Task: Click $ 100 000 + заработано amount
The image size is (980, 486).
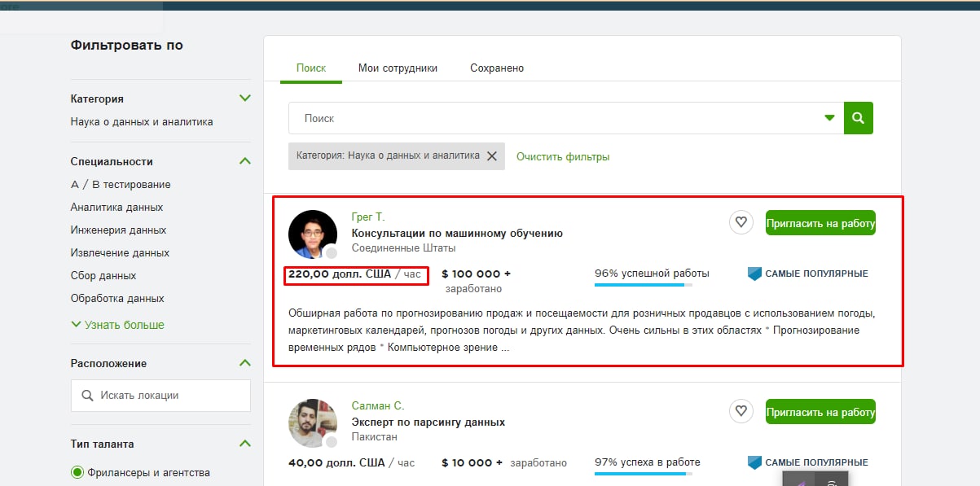Action: tap(477, 281)
